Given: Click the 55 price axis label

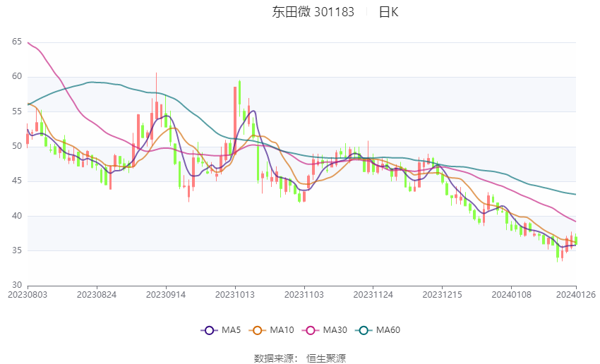Looking at the screenshot, I should point(17,111).
